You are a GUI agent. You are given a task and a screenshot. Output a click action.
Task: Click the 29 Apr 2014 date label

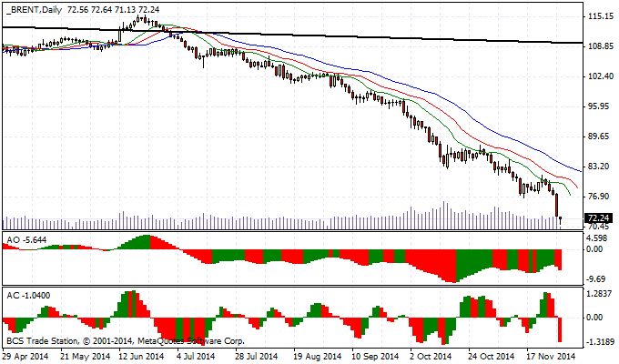coord(25,356)
